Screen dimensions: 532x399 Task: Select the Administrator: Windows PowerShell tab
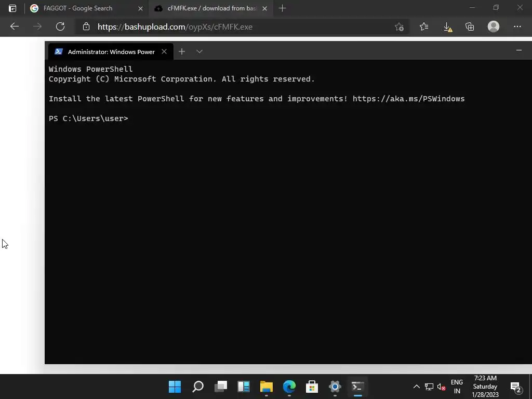tap(111, 51)
